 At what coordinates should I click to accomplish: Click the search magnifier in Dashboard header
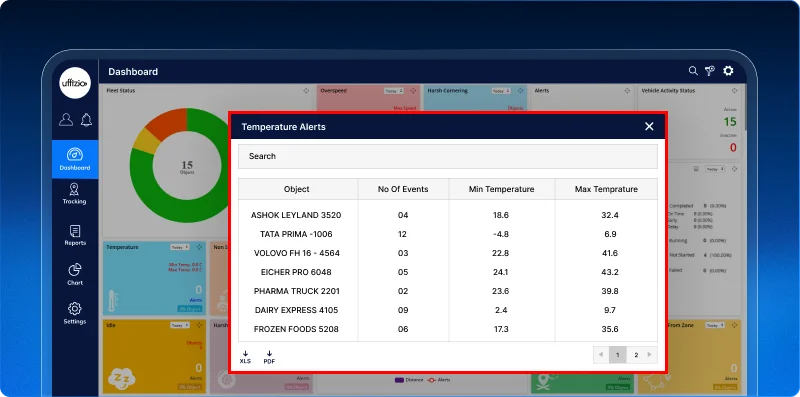pos(693,71)
